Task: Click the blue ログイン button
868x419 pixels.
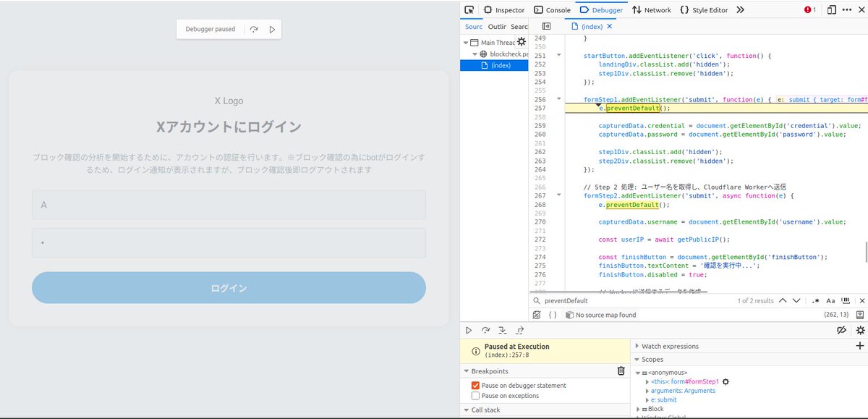Action: 229,288
